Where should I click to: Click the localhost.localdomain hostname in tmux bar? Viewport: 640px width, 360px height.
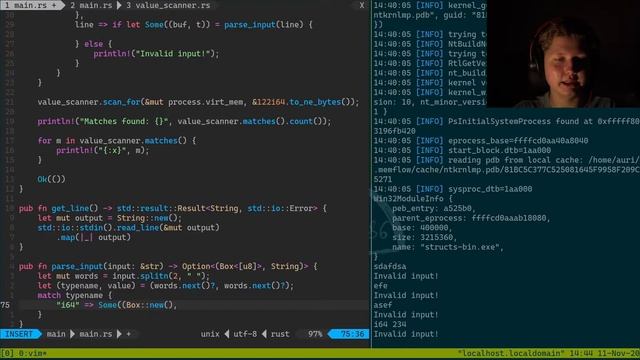pos(510,353)
